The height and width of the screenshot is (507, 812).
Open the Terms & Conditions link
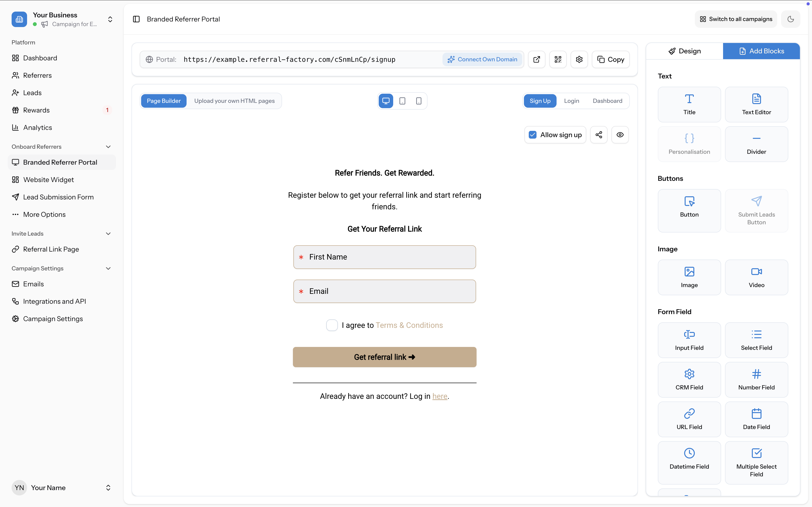tap(409, 325)
